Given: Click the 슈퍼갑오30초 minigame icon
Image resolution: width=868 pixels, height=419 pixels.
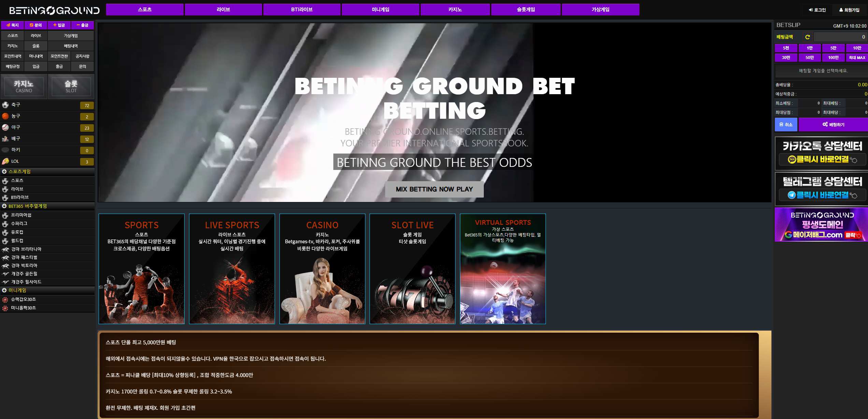Looking at the screenshot, I should point(5,300).
